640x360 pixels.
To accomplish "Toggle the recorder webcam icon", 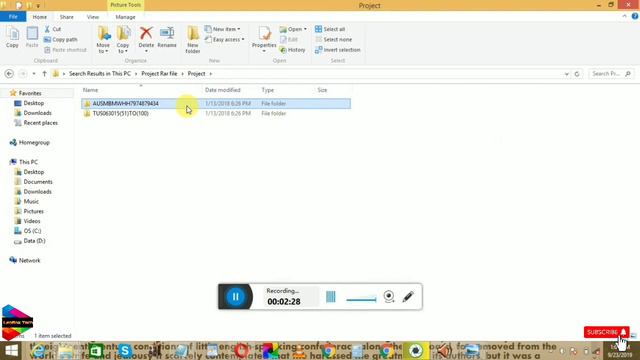I will click(x=389, y=297).
